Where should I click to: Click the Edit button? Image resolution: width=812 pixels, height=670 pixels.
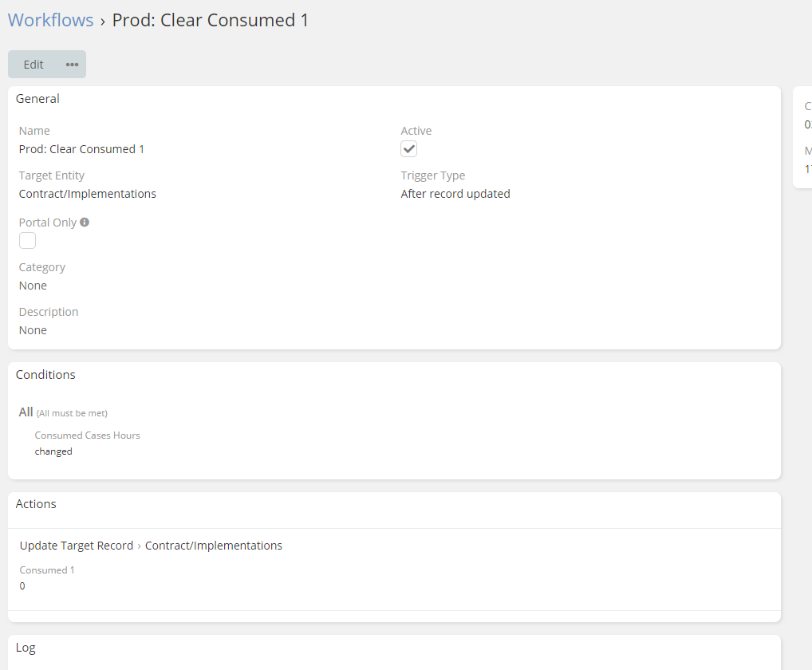coord(34,65)
